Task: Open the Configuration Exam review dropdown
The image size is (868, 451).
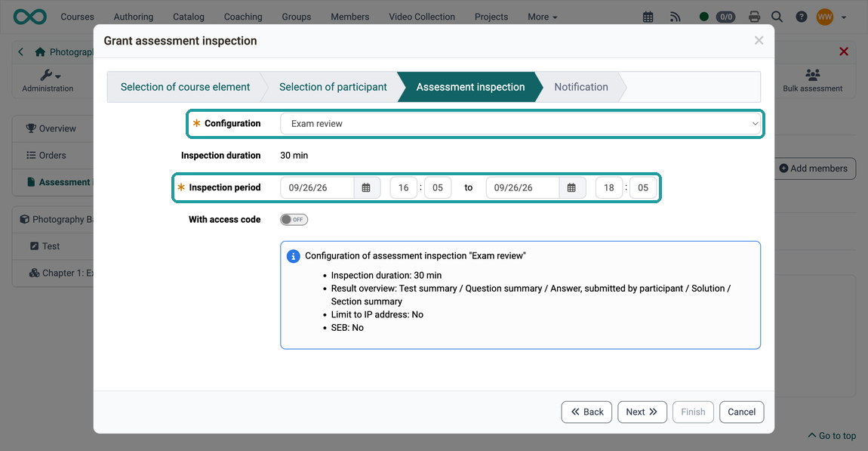Action: click(522, 124)
